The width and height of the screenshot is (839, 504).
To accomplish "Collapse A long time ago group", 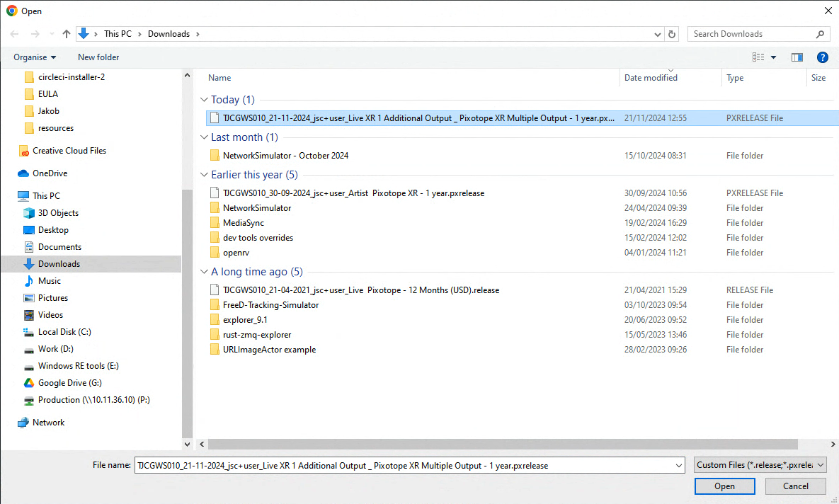I will [x=204, y=272].
